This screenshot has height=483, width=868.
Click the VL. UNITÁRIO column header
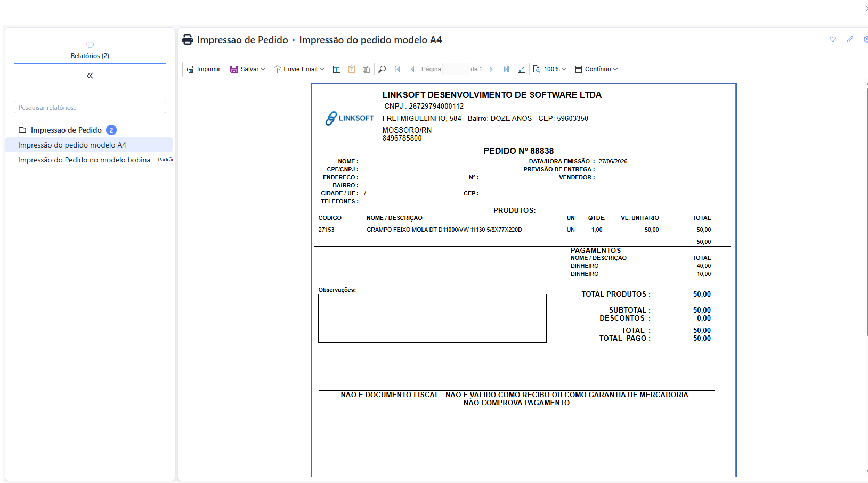(x=639, y=218)
